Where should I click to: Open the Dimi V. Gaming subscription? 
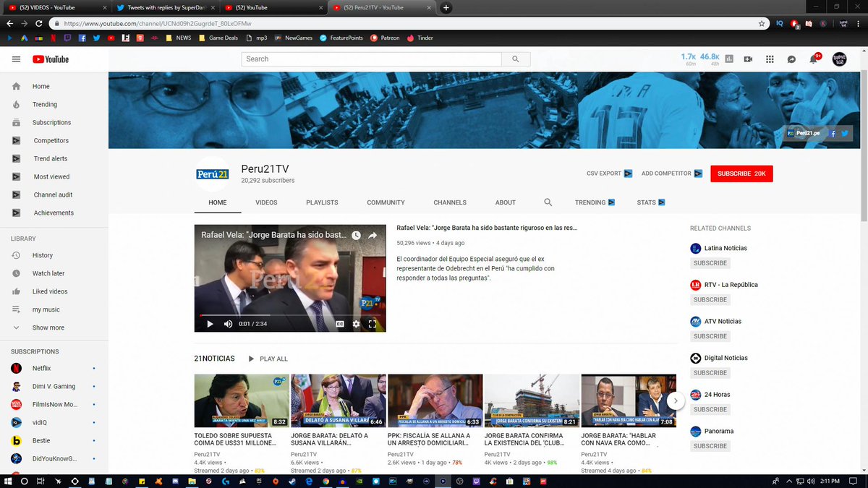coord(54,386)
